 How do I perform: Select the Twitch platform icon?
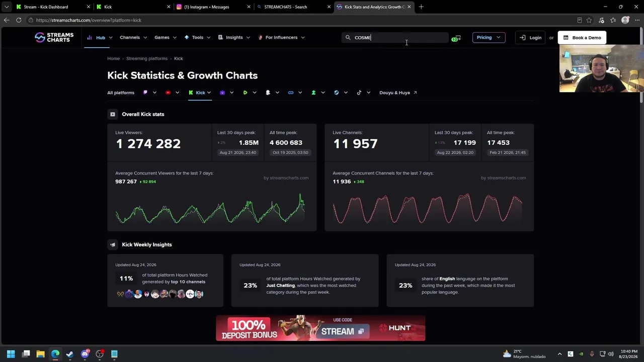145,93
